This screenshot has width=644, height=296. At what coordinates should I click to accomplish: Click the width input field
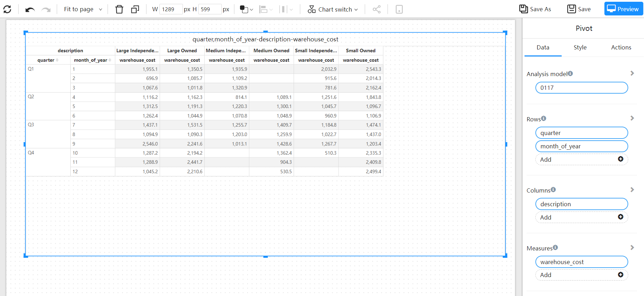tap(171, 9)
